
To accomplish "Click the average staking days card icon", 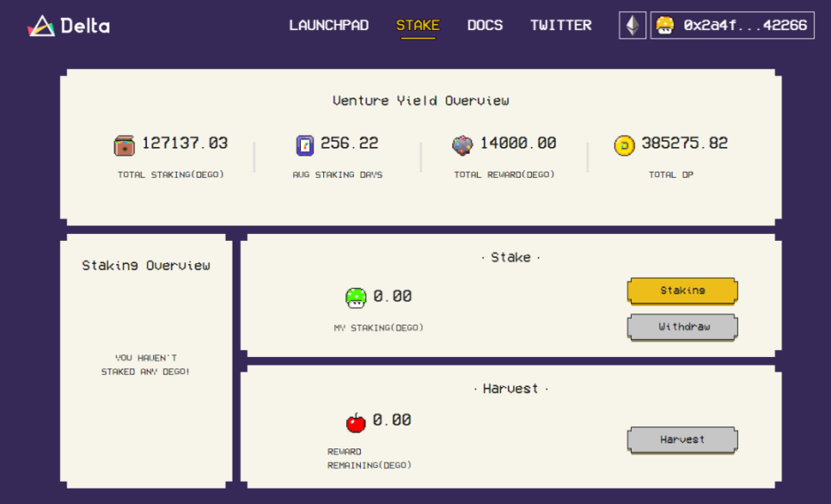I will pos(305,144).
